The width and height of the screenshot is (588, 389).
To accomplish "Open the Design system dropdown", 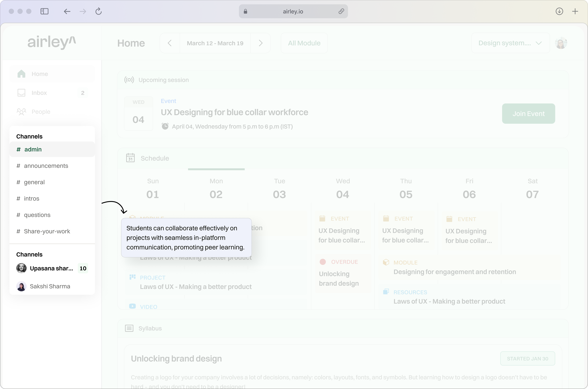I will (511, 43).
